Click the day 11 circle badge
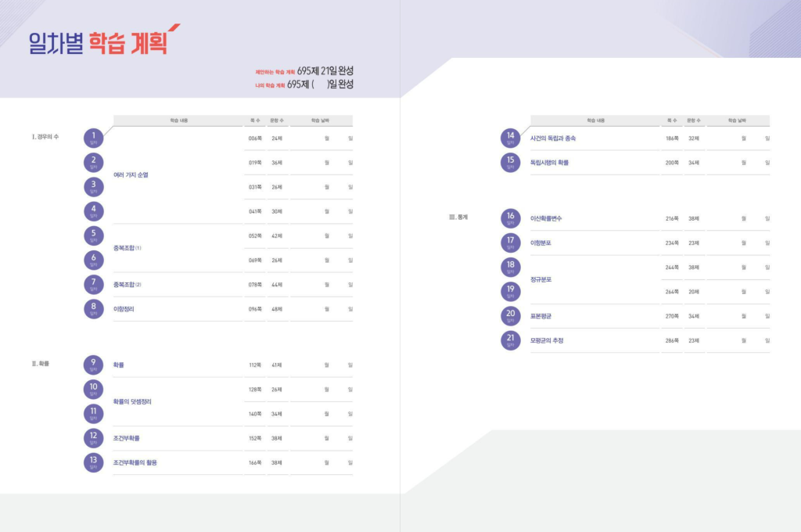Viewport: 801px width, 532px height. (93, 414)
